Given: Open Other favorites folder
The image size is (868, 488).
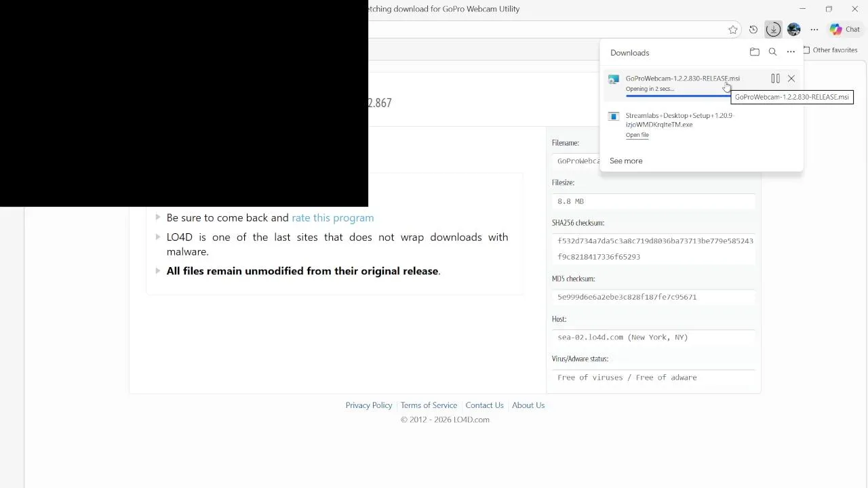Looking at the screenshot, I should [x=830, y=50].
